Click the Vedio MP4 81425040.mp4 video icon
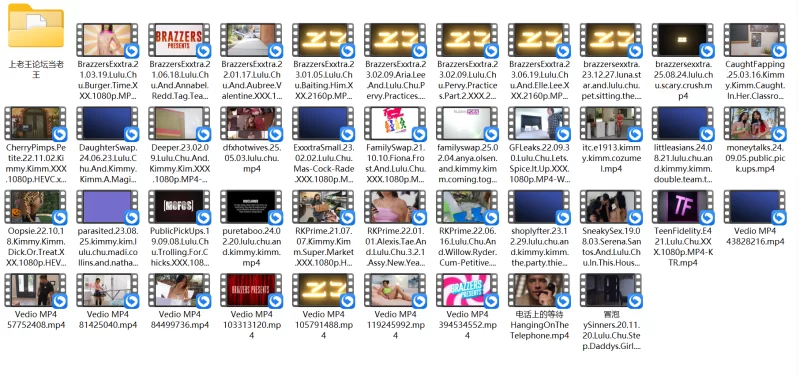The width and height of the screenshot is (800, 379). [107, 290]
